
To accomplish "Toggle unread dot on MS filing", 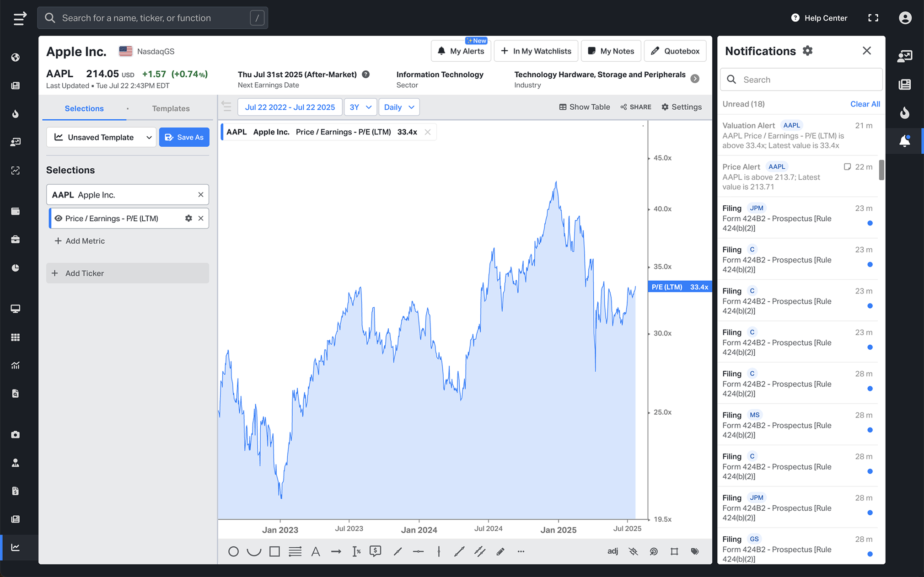I will (x=870, y=430).
